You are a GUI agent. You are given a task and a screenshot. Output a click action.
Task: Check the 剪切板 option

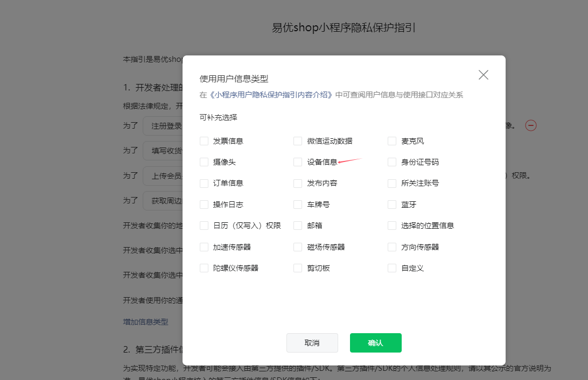(x=297, y=268)
